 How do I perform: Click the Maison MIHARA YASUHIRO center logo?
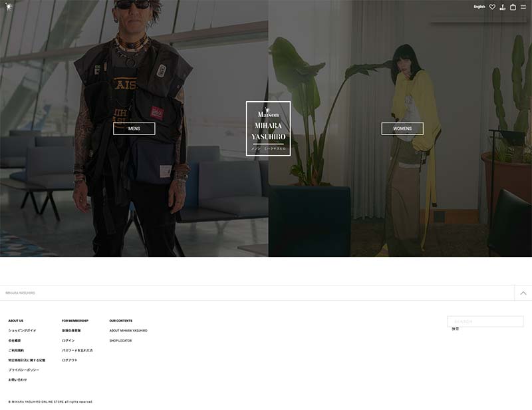click(269, 128)
